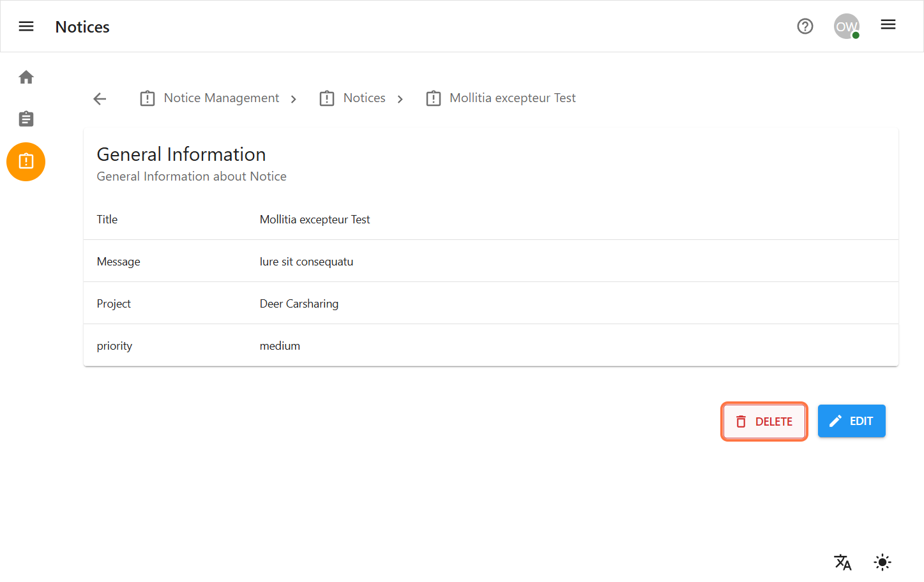Click chevron after Notices breadcrumb

(x=400, y=99)
